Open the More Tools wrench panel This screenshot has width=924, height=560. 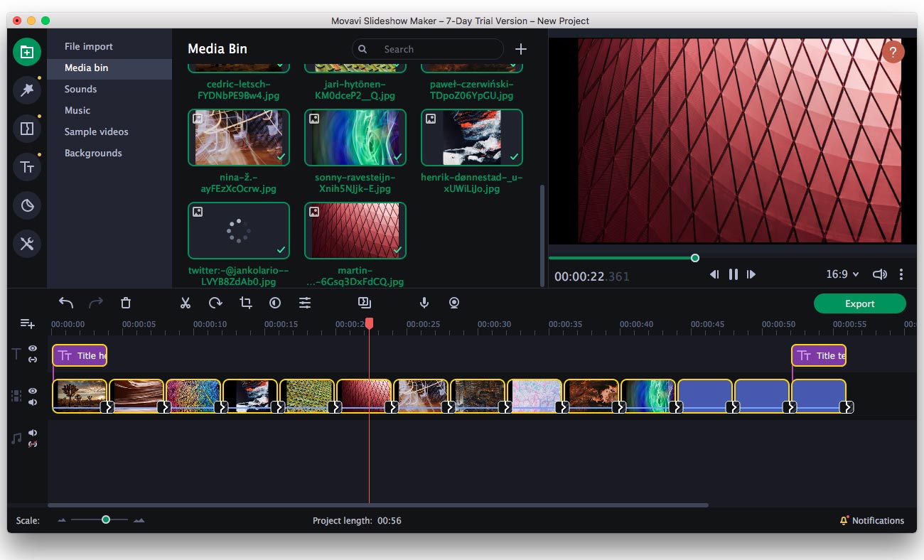click(27, 244)
